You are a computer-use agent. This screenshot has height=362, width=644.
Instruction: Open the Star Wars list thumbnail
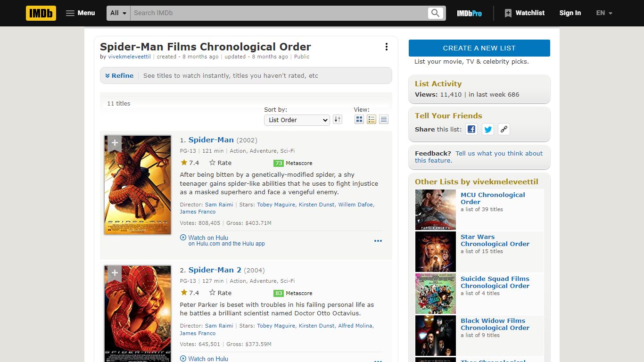pyautogui.click(x=436, y=252)
